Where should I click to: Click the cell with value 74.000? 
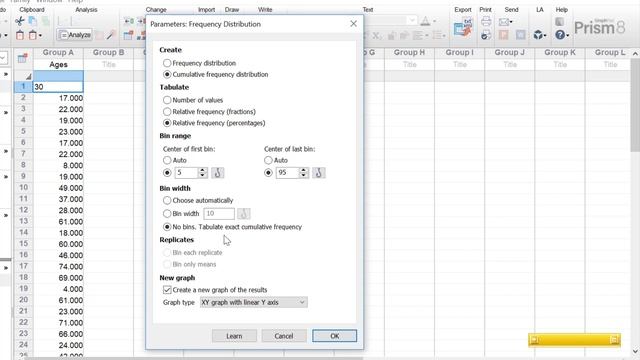coord(58,267)
